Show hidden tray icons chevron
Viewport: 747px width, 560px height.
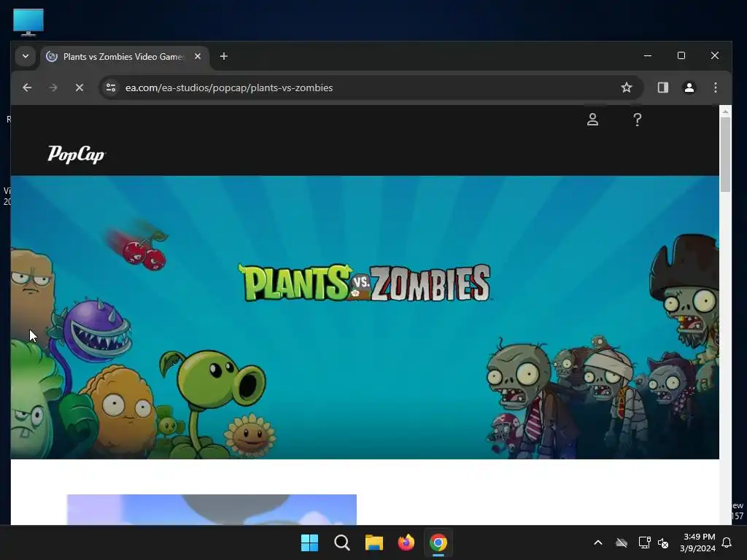598,542
